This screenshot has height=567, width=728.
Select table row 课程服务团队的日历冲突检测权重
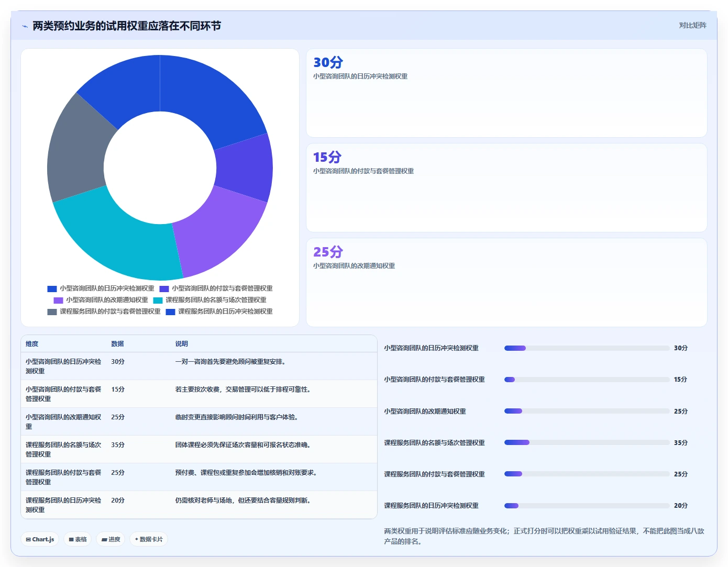point(199,505)
